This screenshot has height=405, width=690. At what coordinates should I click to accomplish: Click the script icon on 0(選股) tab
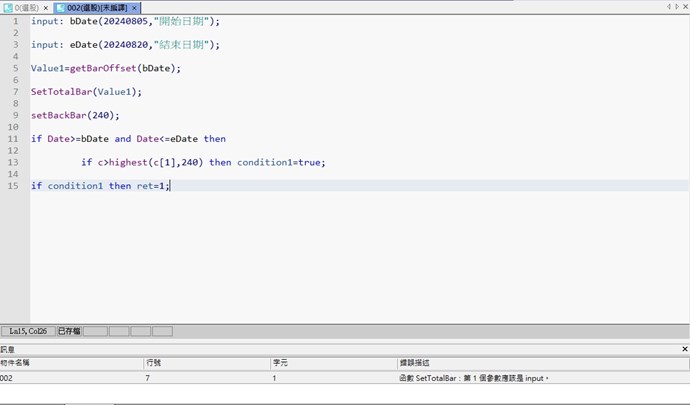pyautogui.click(x=7, y=7)
